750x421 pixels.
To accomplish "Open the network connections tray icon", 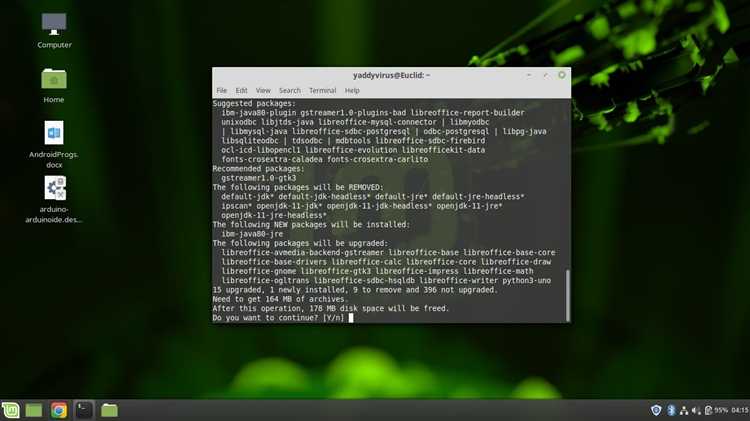I will click(x=684, y=410).
